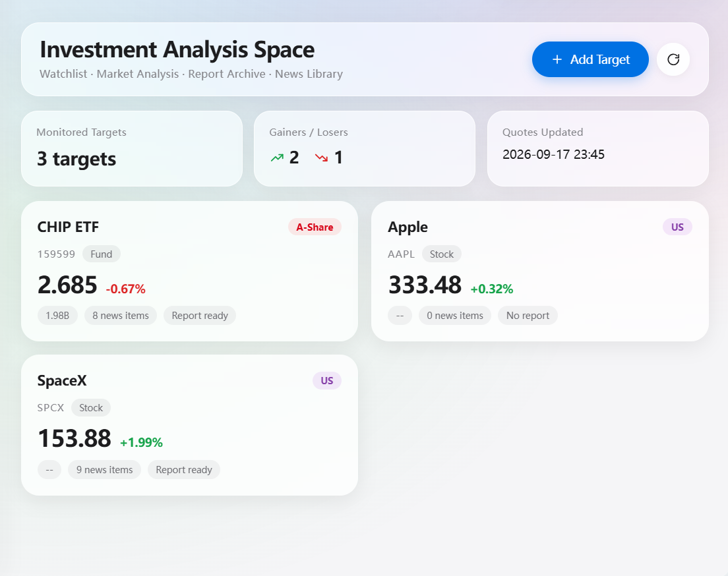Click the red losers trend-down icon
The width and height of the screenshot is (728, 576).
click(x=321, y=158)
